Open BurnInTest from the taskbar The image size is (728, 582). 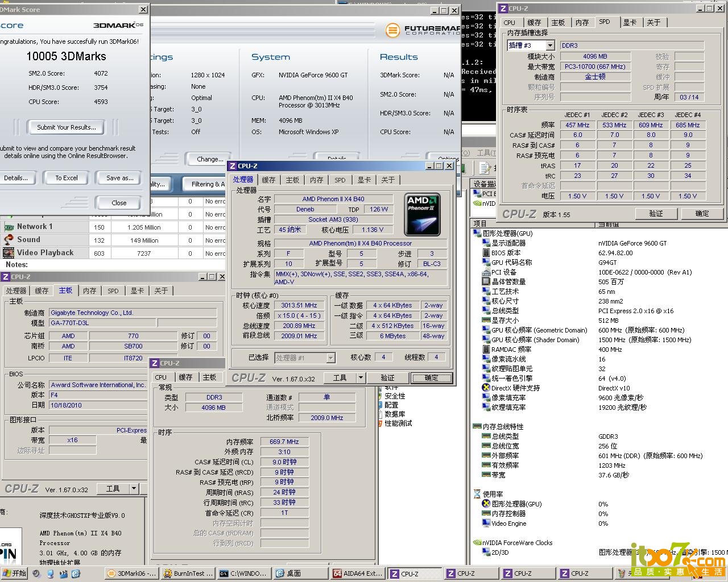point(188,573)
